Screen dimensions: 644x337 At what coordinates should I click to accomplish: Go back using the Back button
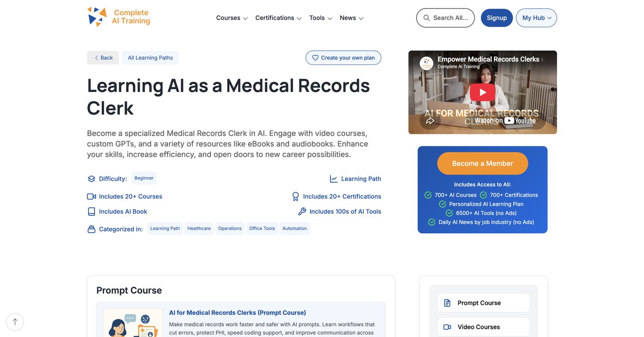coord(103,58)
